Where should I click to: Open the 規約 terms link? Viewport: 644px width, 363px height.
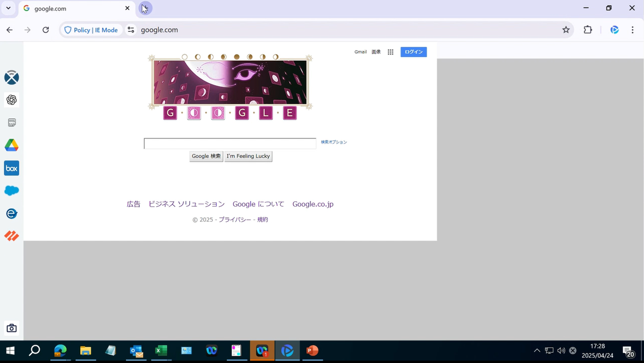262,220
